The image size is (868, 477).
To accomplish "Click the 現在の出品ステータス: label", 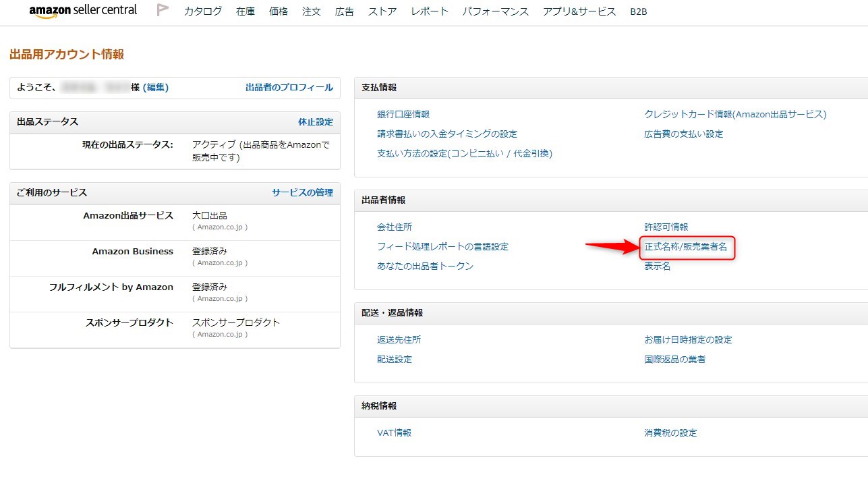I will coord(127,144).
